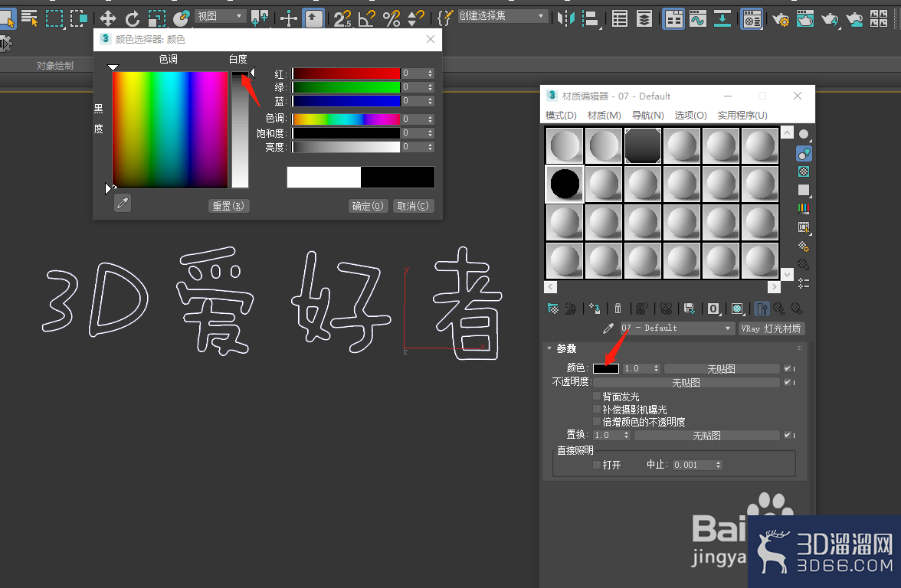
Task: Open the 材质(M) menu
Action: point(604,116)
